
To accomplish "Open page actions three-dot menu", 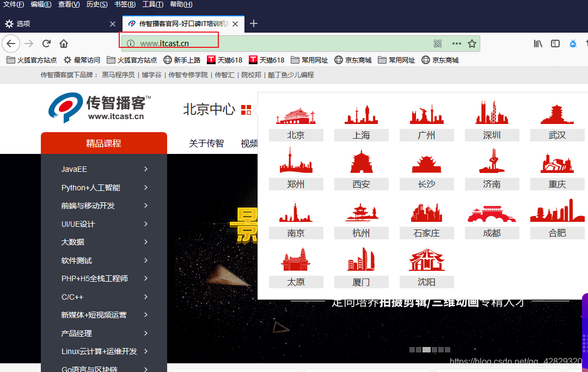I will [x=456, y=44].
